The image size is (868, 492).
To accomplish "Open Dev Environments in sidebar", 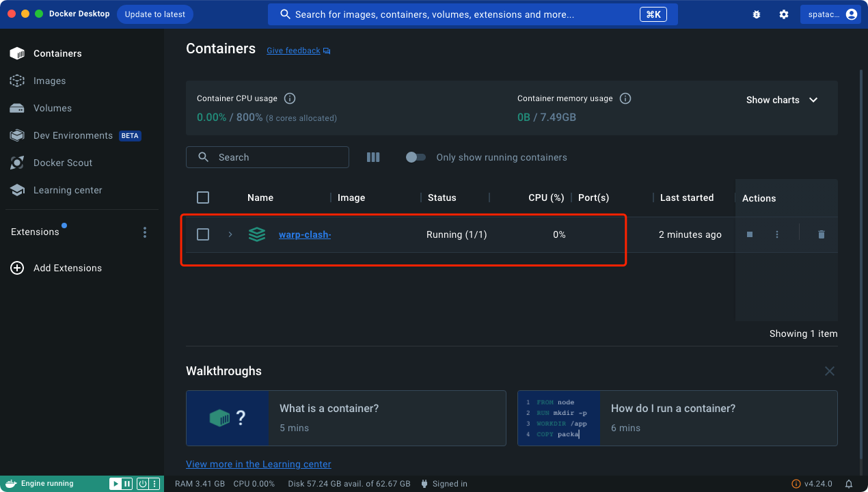I will pos(82,135).
